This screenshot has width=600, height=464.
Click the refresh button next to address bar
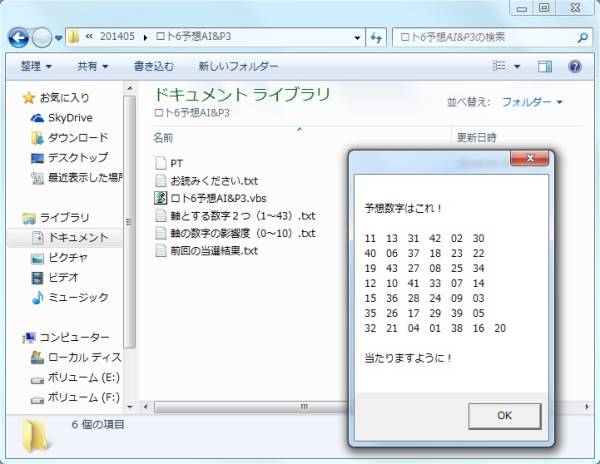coord(376,37)
